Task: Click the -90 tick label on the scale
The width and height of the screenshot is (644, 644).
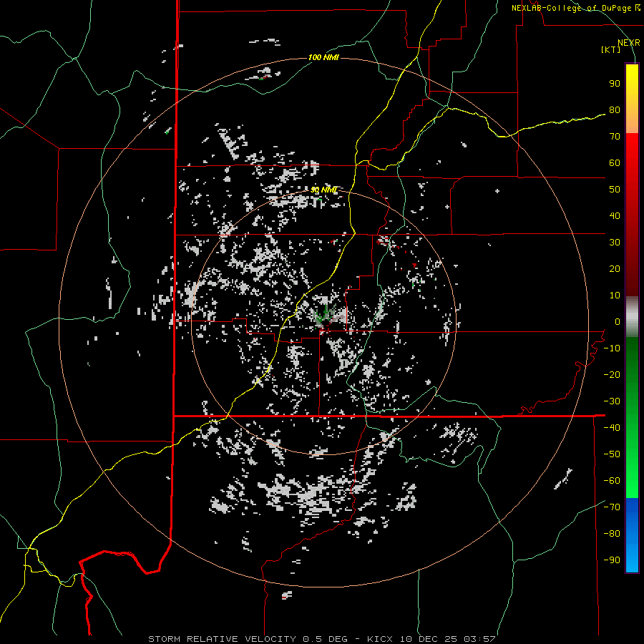Action: (612, 560)
